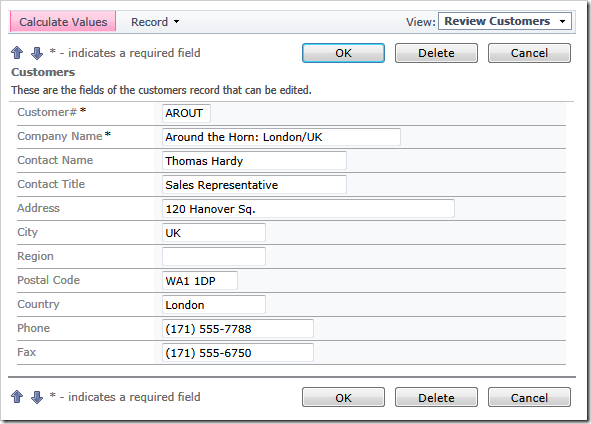
Task: Click the Phone field (171) 555-7788
Action: [x=238, y=329]
